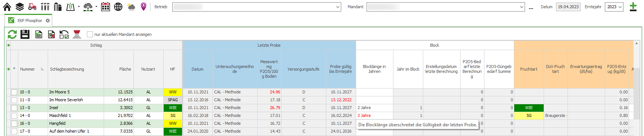Click the 'Auf dem hohen Ufer 1' cell

point(76,132)
